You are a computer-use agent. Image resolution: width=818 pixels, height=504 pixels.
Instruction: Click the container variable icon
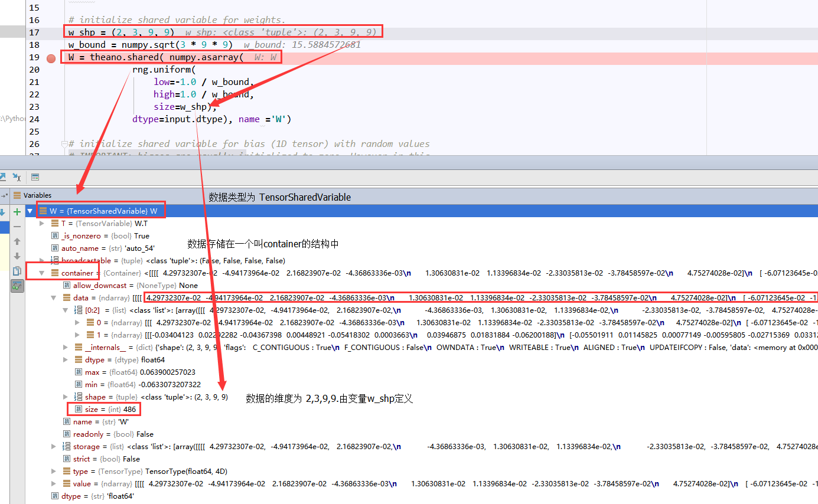coord(55,273)
